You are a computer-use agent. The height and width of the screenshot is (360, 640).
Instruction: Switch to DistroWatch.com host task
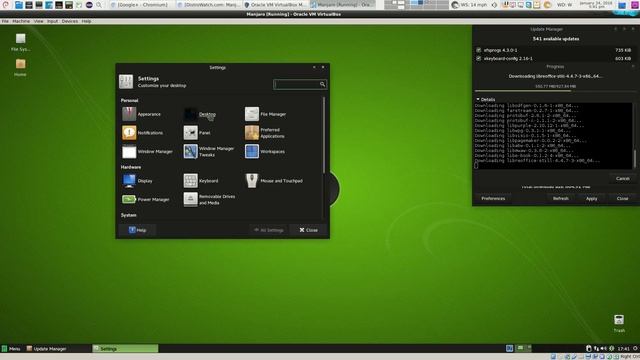point(208,5)
